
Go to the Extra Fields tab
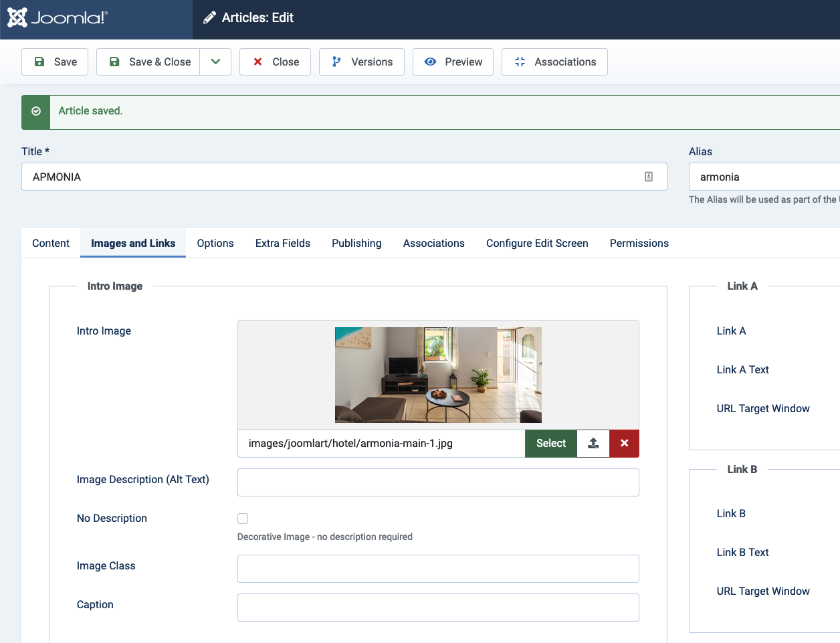click(282, 244)
